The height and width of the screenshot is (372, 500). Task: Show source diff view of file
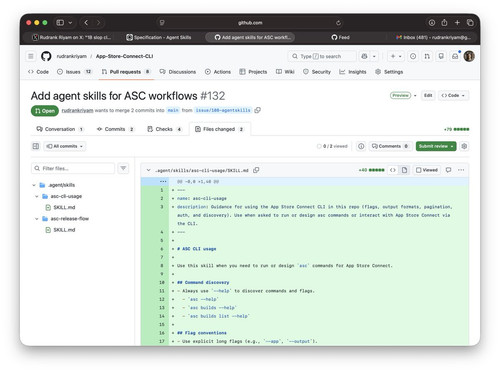[393, 170]
